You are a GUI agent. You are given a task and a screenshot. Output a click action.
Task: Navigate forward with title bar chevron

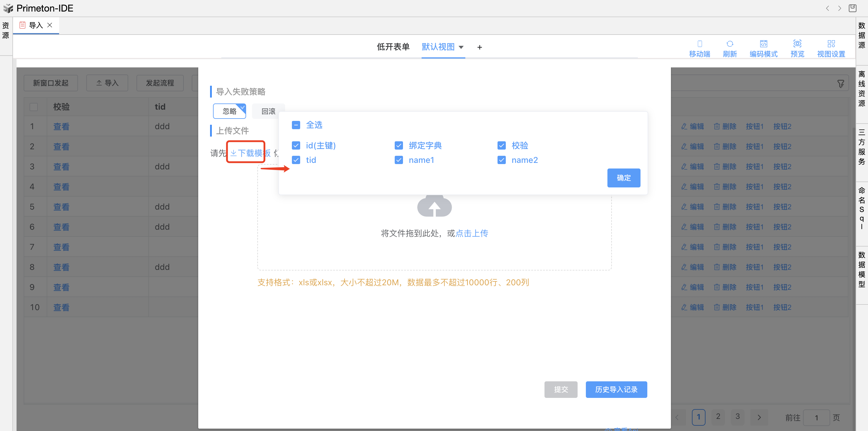tap(839, 8)
